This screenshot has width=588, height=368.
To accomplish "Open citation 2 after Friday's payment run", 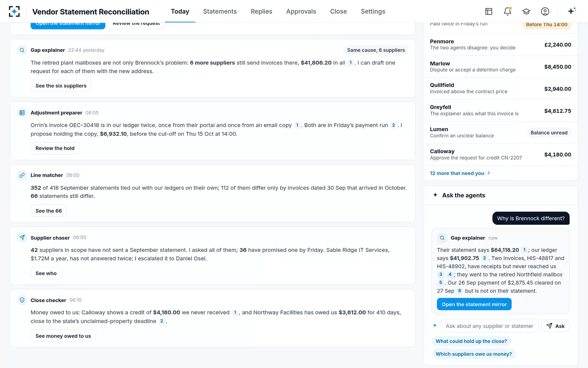I will [x=394, y=125].
